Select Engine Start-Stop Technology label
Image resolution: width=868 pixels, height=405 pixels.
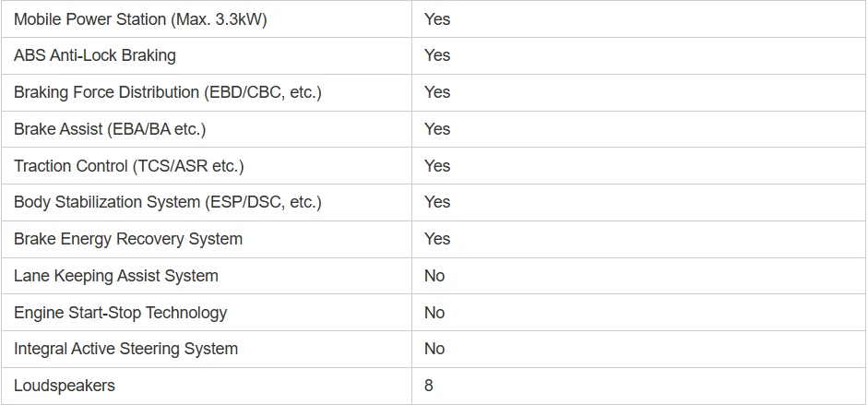[x=120, y=313]
